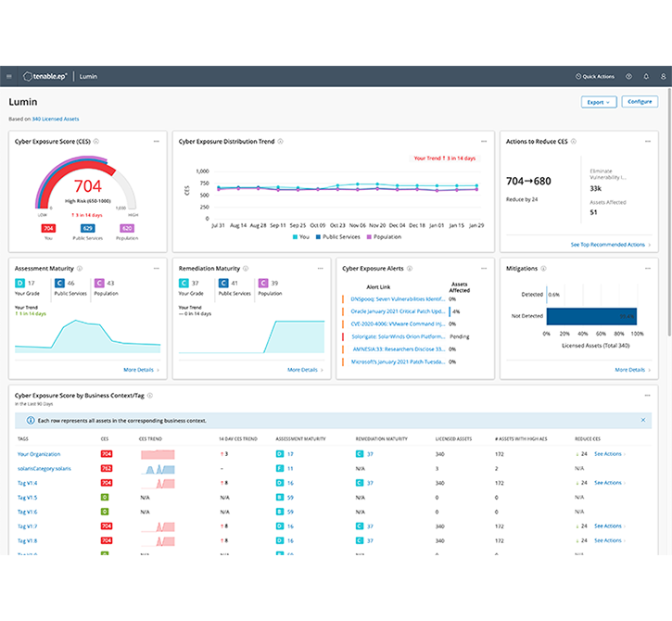Open the Export dropdown

(599, 102)
